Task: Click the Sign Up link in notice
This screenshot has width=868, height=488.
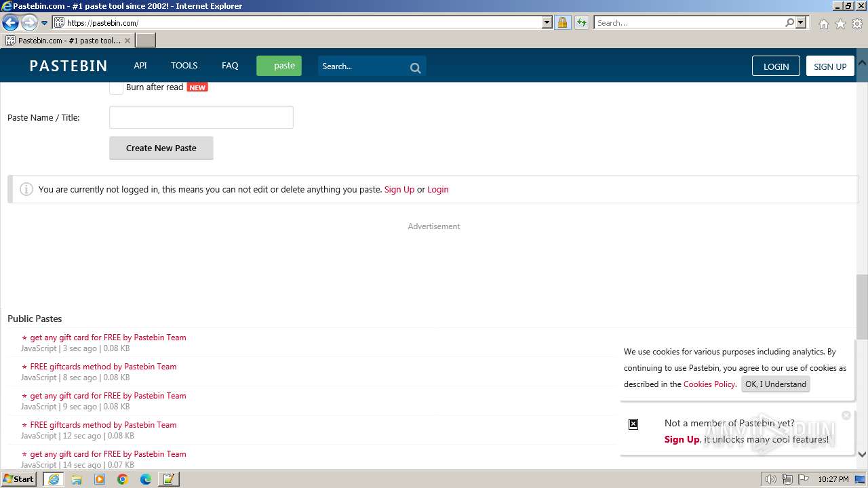Action: (x=399, y=189)
